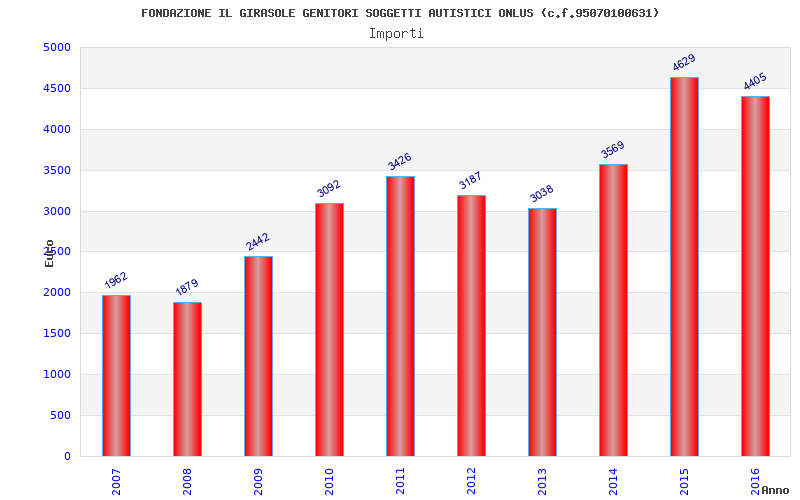Select the red bar for 2016

tap(755, 276)
